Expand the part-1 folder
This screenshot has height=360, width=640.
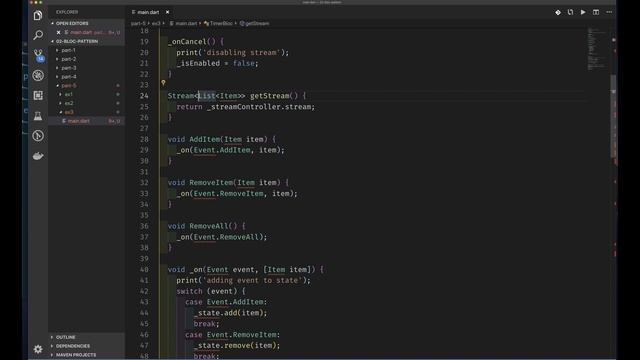coord(68,50)
